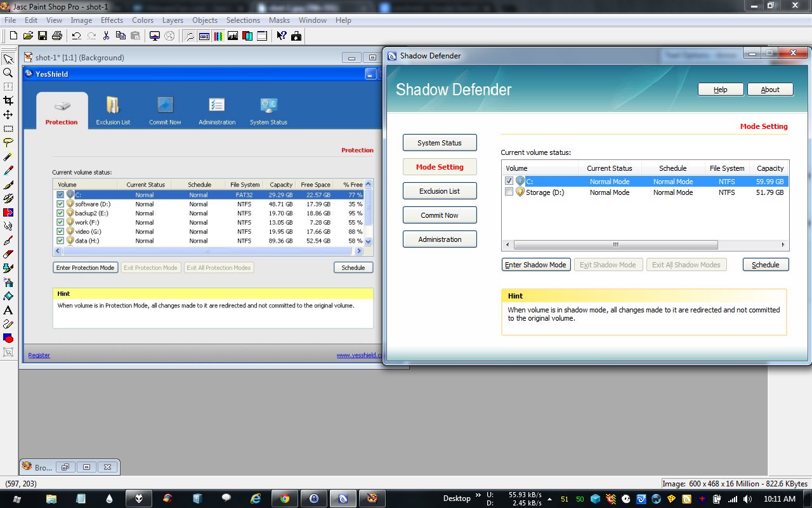Select the Preset Shapes tool
Screen dimensions: 812x508
tap(8, 338)
